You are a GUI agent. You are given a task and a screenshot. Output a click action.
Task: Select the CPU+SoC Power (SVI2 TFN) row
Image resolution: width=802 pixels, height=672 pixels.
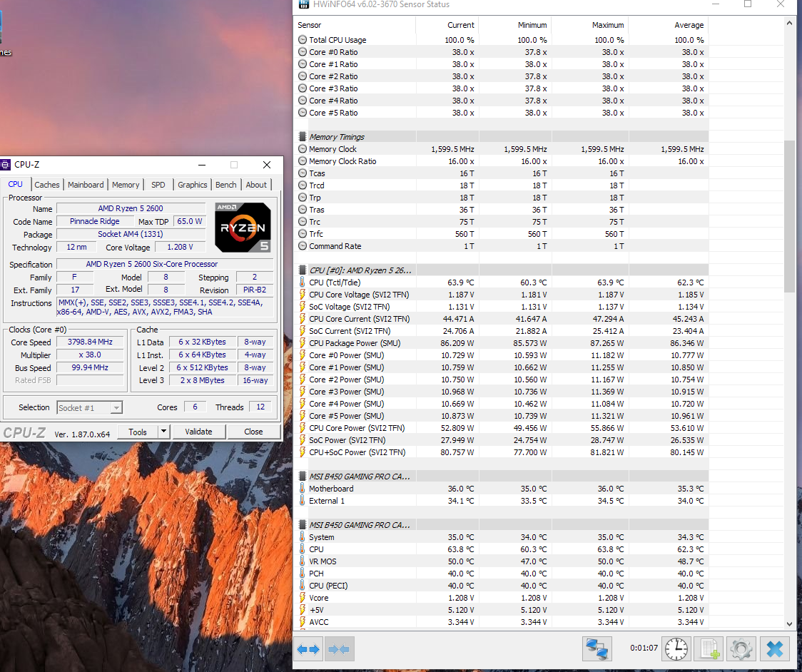[x=501, y=452]
